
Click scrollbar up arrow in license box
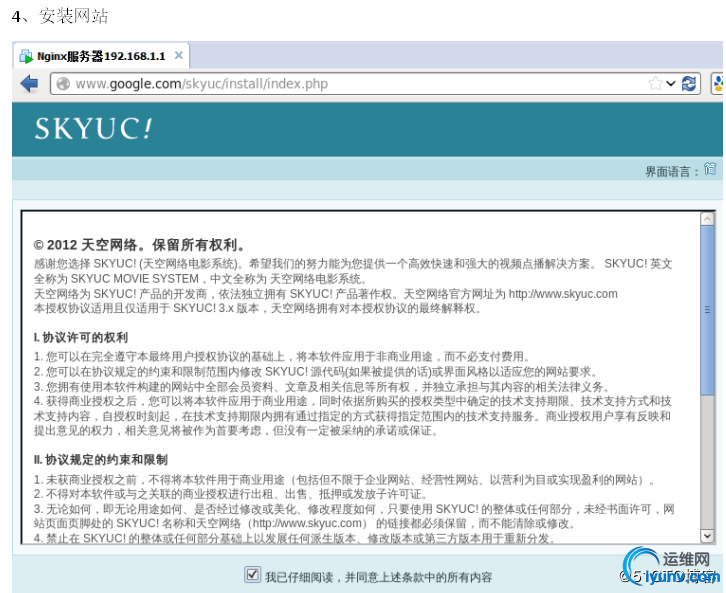(x=707, y=218)
